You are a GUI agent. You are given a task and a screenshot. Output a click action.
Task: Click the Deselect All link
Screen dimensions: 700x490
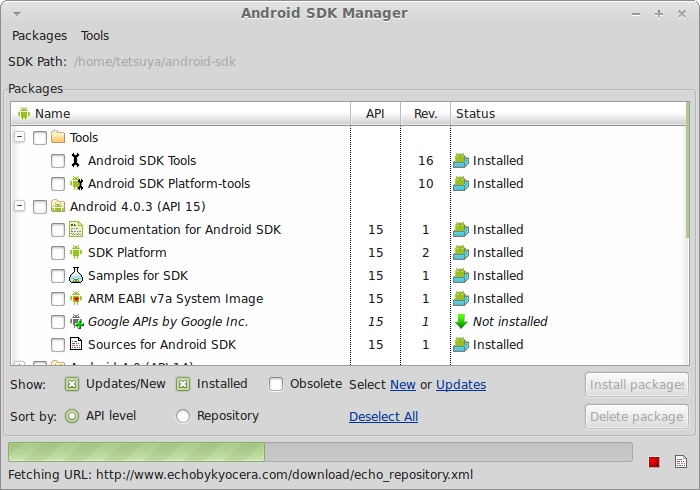383,416
